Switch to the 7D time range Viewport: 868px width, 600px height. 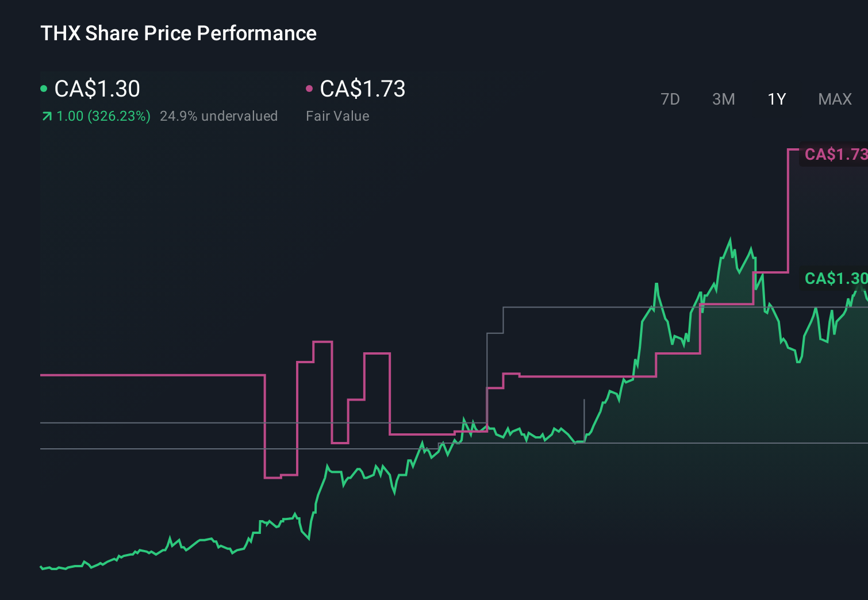[x=670, y=99]
